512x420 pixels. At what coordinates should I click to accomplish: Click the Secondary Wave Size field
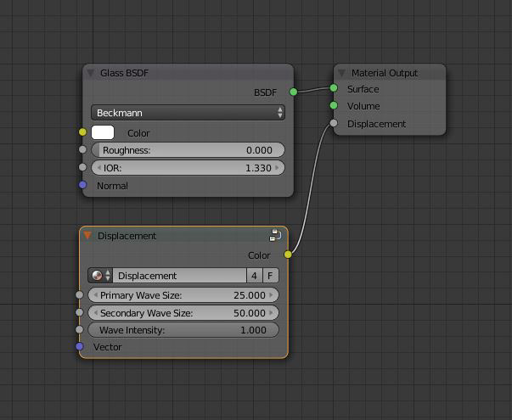point(183,312)
